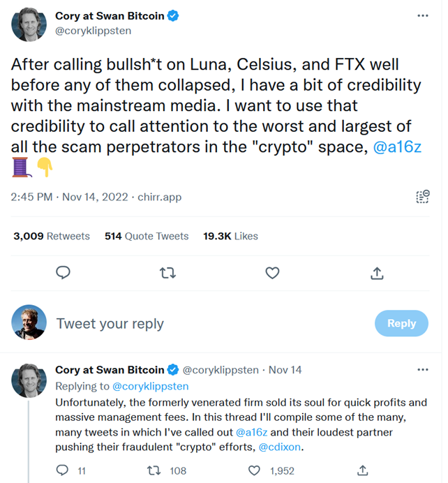Click the reply icon on main tweet
The height and width of the screenshot is (483, 448).
63,273
